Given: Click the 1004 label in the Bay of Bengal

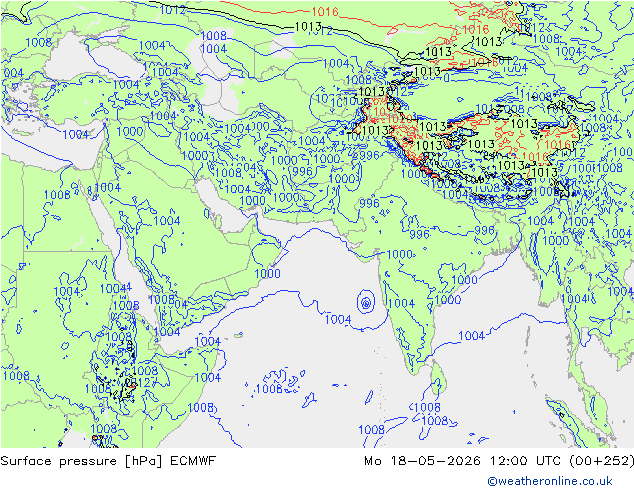Looking at the screenshot, I should point(471,336).
